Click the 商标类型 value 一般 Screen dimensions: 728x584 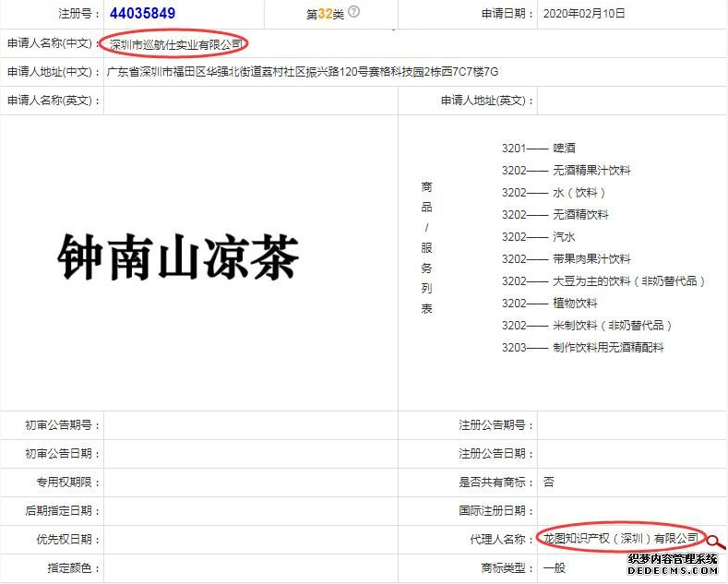(554, 567)
